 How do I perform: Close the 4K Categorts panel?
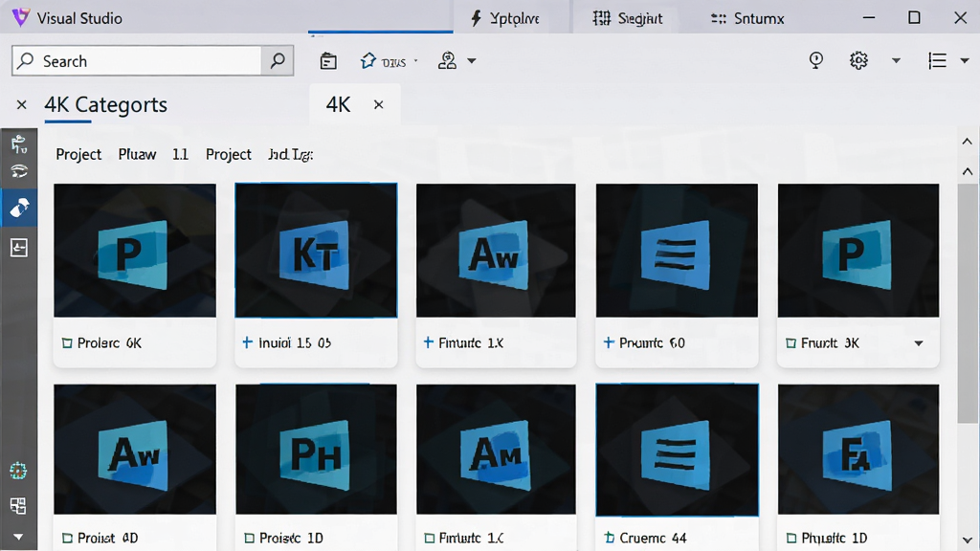point(21,104)
